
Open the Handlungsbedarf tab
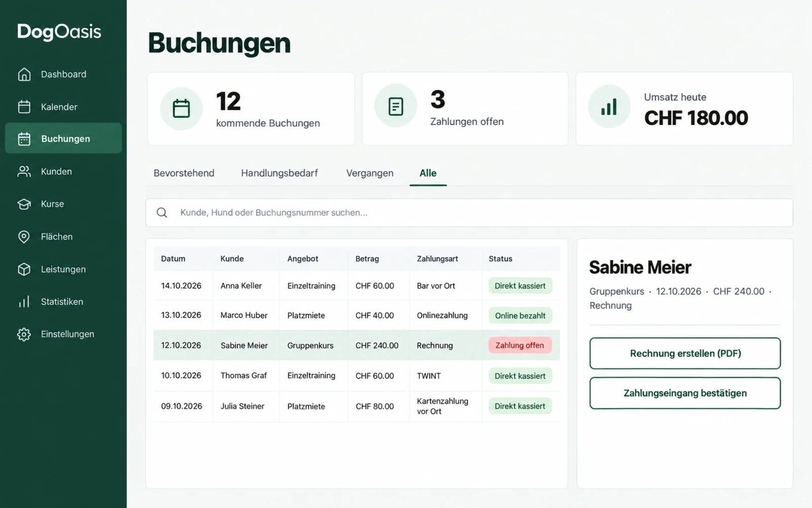point(280,173)
